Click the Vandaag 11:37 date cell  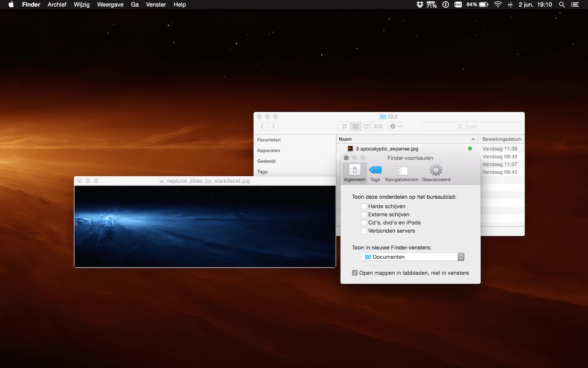(500, 164)
